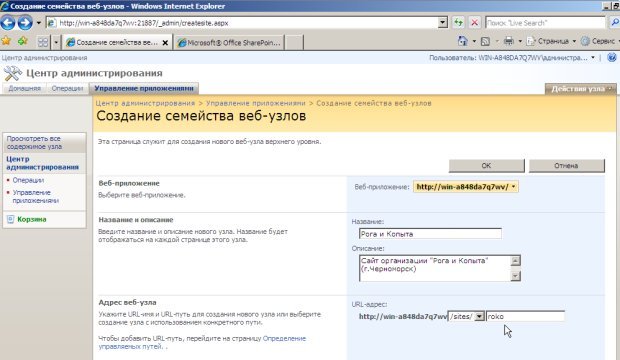Expand the tab list dropdown arrow
Screen dimensions: 620x360
pos(56,42)
